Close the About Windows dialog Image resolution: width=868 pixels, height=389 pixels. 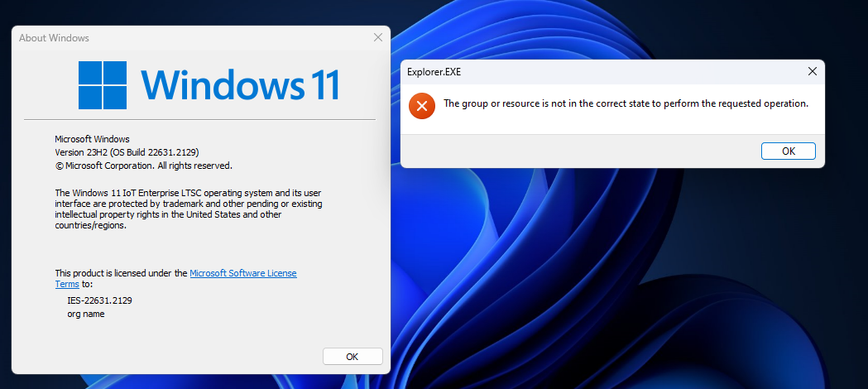[378, 37]
